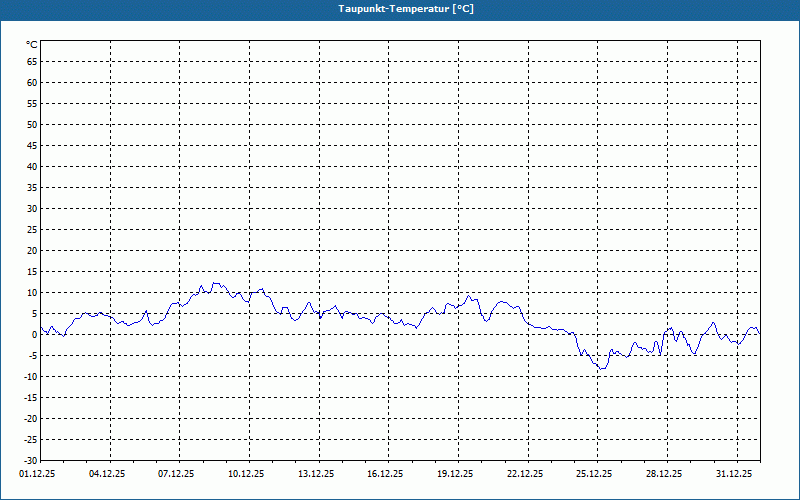Image resolution: width=800 pixels, height=500 pixels.
Task: Click the °C unit label on y-axis
Action: (31, 45)
